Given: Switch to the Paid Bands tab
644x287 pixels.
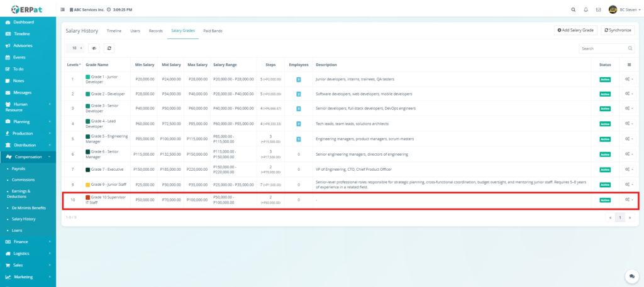Looking at the screenshot, I should pos(213,31).
